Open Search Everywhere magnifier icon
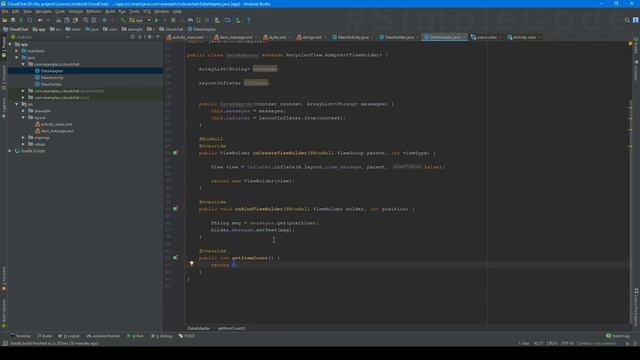 (627, 20)
